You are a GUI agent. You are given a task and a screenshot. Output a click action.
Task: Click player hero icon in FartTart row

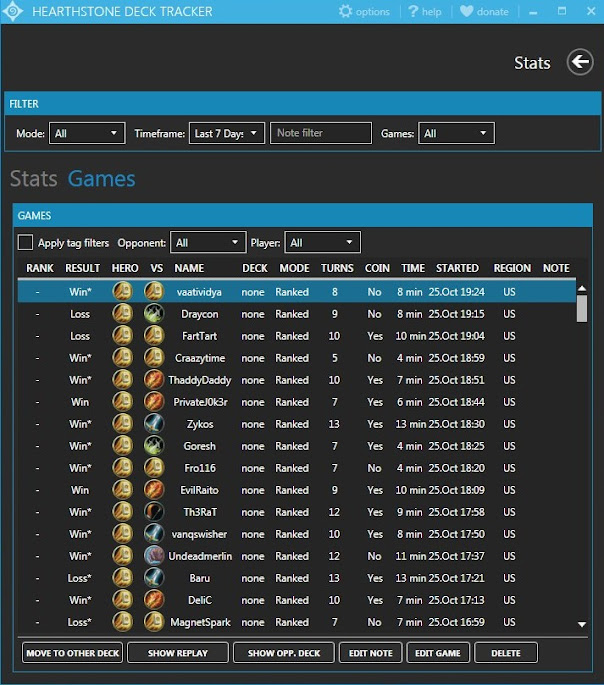(122, 336)
